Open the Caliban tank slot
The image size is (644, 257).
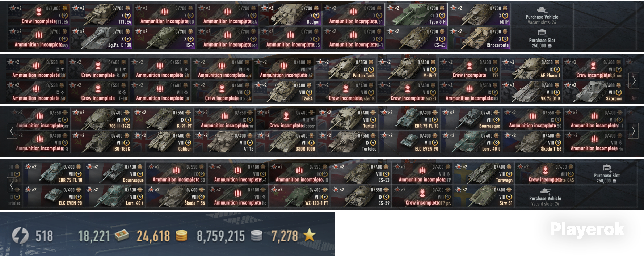(x=163, y=142)
